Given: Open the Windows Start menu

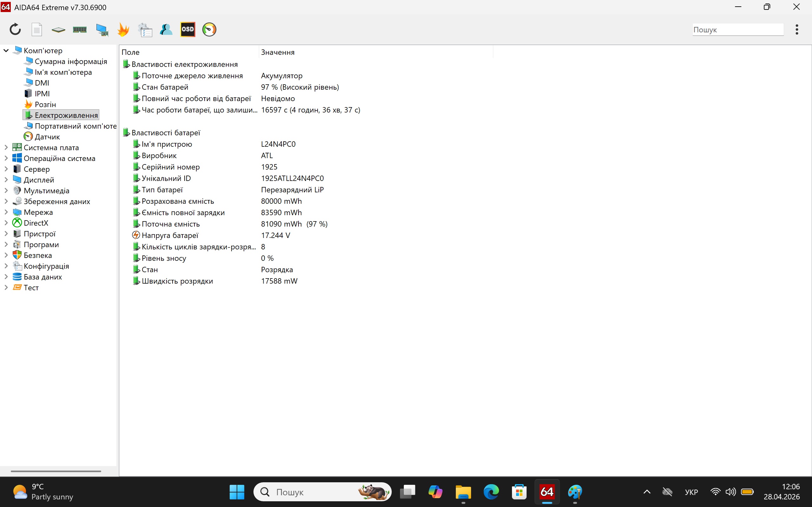Looking at the screenshot, I should coord(237,492).
